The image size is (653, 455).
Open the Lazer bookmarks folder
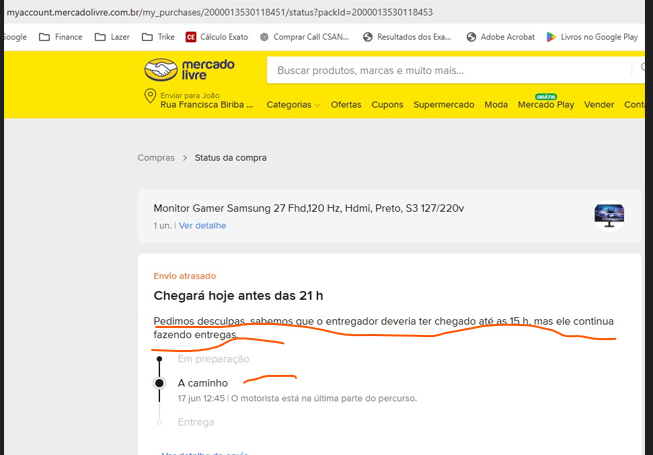point(112,37)
